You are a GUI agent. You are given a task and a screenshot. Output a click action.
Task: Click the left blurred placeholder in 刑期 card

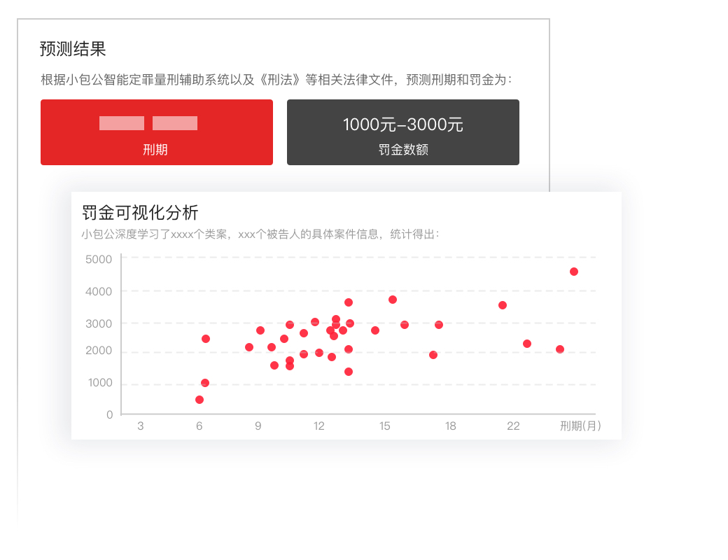coord(122,123)
